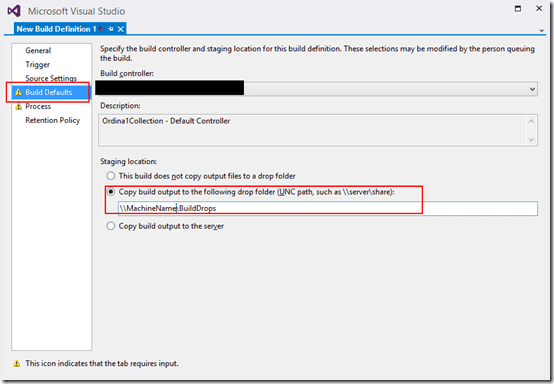Expand the Build controller dropdown
Image resolution: width=554 pixels, height=384 pixels.
pyautogui.click(x=532, y=89)
